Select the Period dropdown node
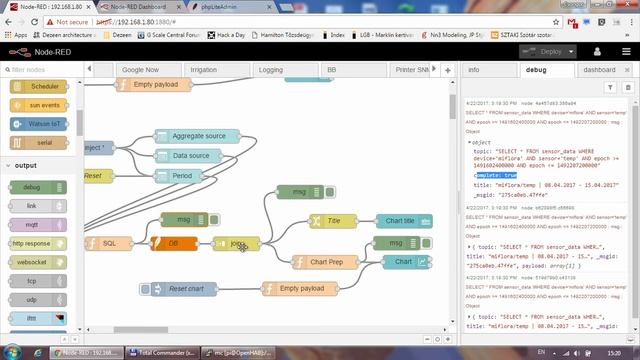The width and height of the screenshot is (640, 360). [179, 176]
